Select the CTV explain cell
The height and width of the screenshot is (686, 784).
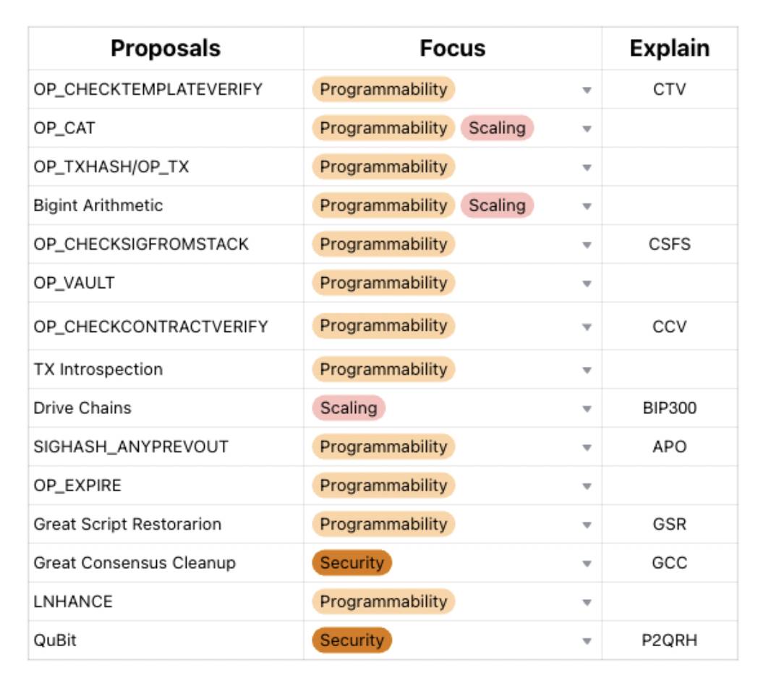[x=669, y=90]
